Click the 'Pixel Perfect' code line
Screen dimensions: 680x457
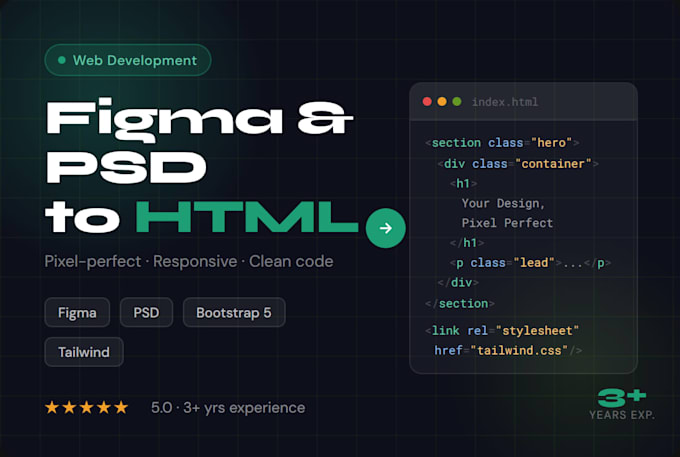[507, 223]
